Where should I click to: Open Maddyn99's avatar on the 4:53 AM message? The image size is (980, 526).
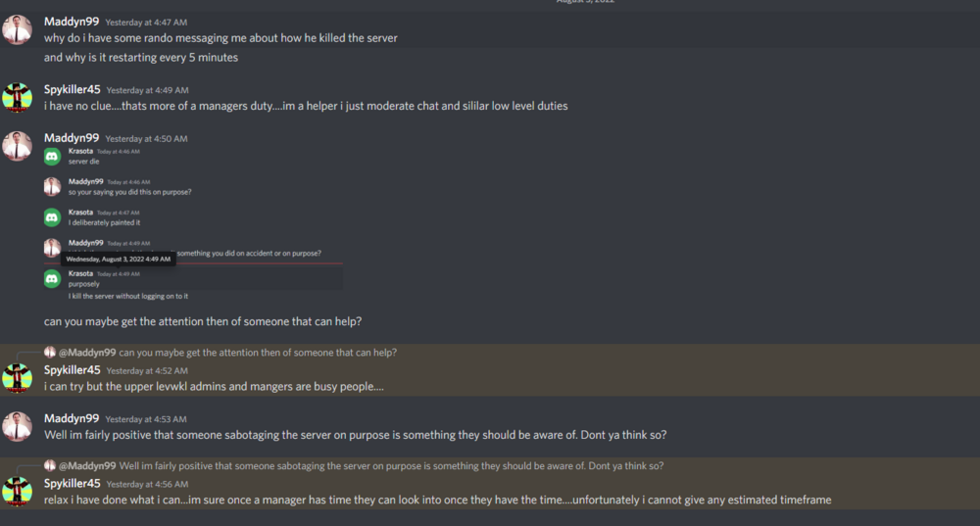[17, 426]
